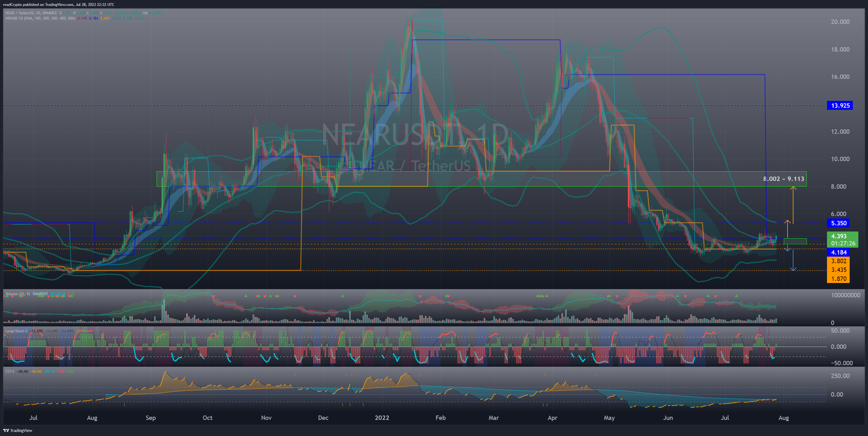Click the 60166038 volume average value
This screenshot has height=436, width=868.
pyautogui.click(x=58, y=294)
